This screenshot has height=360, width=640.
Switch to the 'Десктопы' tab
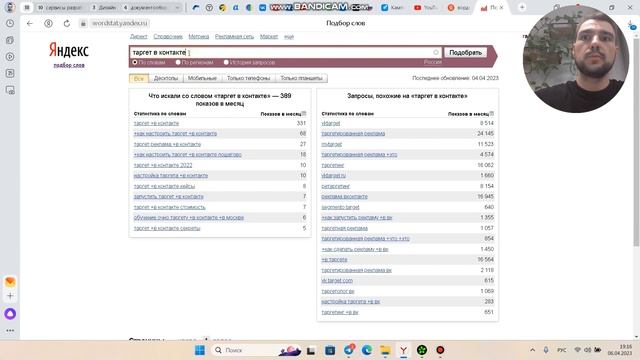(166, 78)
